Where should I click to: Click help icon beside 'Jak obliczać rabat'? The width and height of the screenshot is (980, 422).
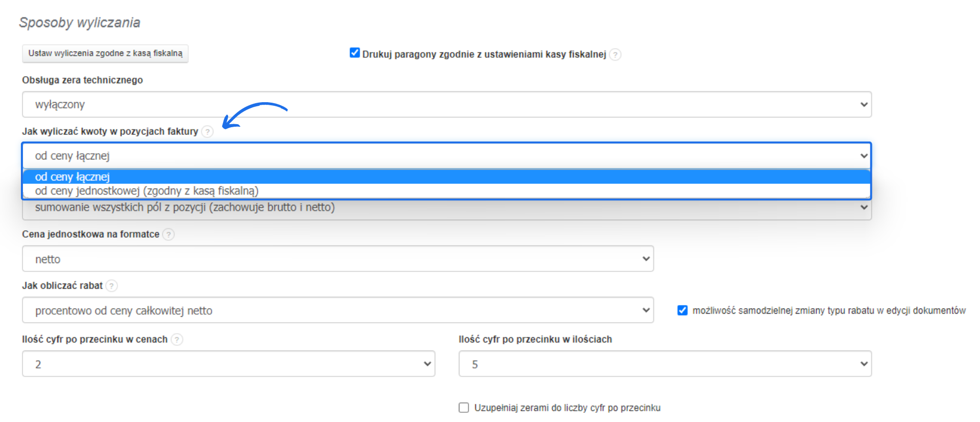tap(112, 286)
